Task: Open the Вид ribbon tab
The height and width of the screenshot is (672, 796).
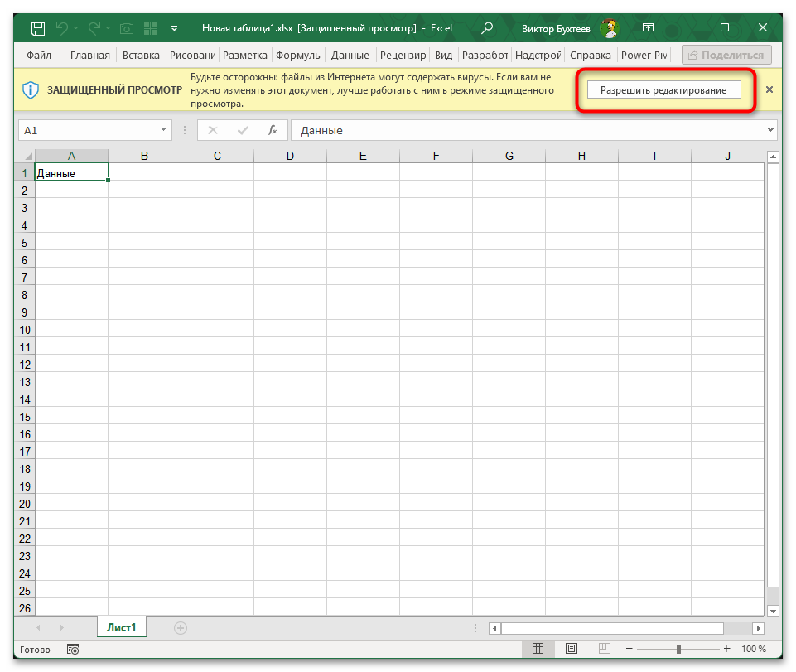Action: [x=443, y=55]
